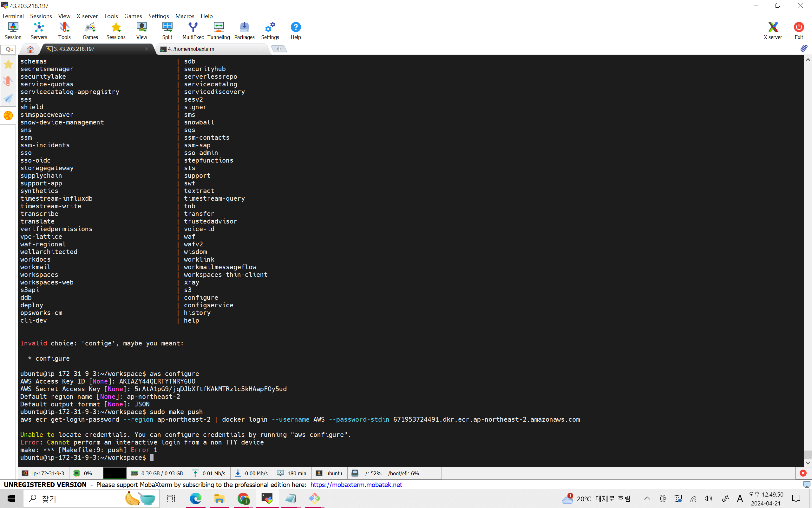The image size is (812, 508).
Task: Click the Split toolbar icon
Action: (167, 30)
